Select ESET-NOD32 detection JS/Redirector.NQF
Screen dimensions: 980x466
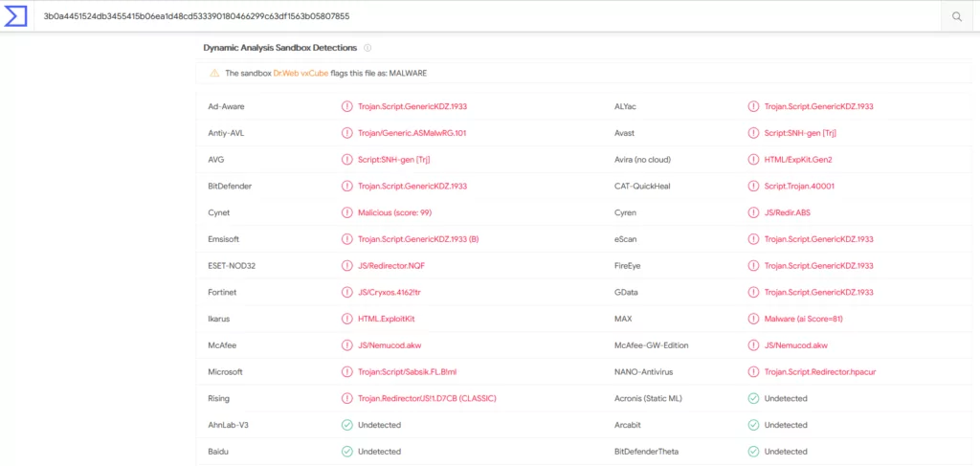pyautogui.click(x=391, y=265)
